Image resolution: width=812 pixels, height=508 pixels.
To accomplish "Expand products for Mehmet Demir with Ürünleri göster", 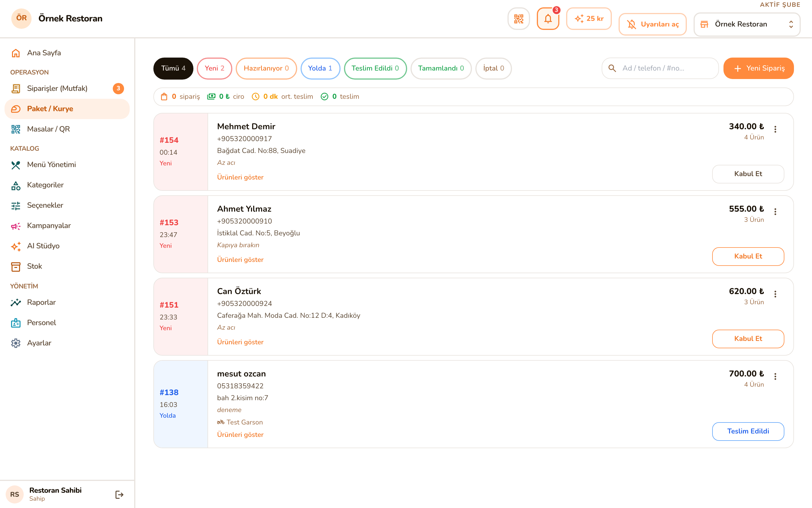I will (240, 177).
